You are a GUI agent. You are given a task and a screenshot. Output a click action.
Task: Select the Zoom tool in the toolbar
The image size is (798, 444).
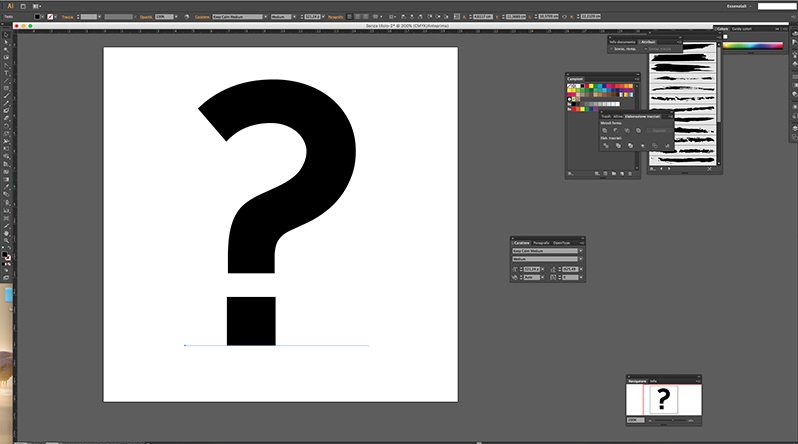coord(6,240)
